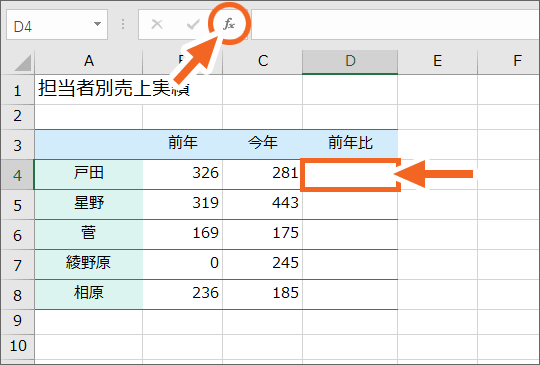540x365 pixels.
Task: Click inside the formula bar input
Action: point(395,24)
